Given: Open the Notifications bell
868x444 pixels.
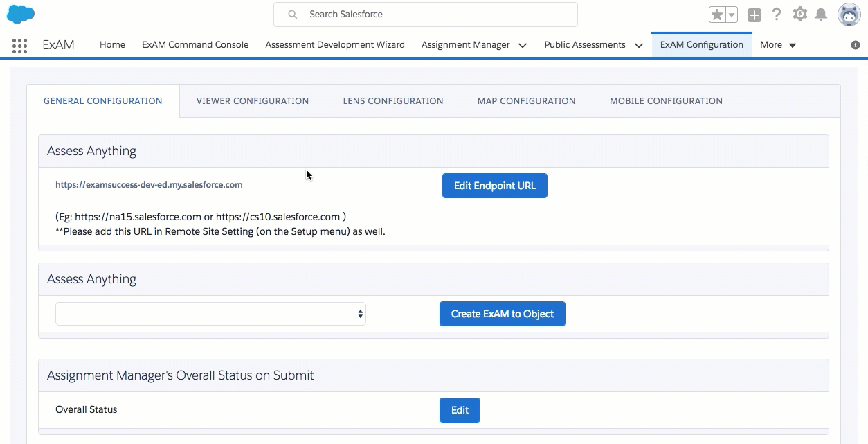Looking at the screenshot, I should point(821,15).
